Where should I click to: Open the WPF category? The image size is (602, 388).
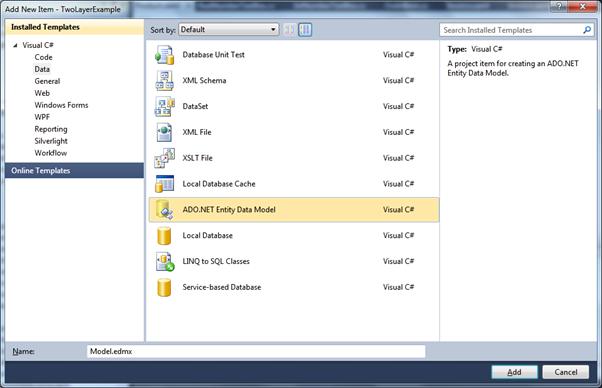click(42, 117)
